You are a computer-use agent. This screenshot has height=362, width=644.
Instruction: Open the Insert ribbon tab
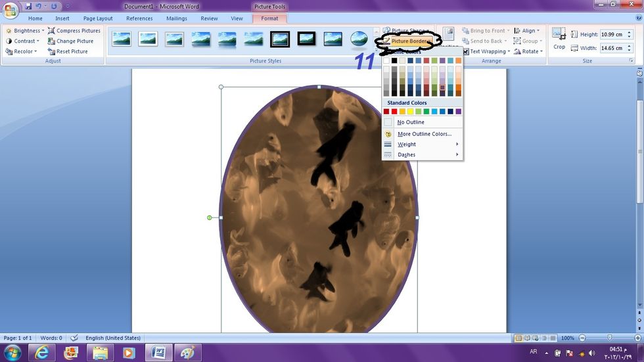tap(62, 18)
